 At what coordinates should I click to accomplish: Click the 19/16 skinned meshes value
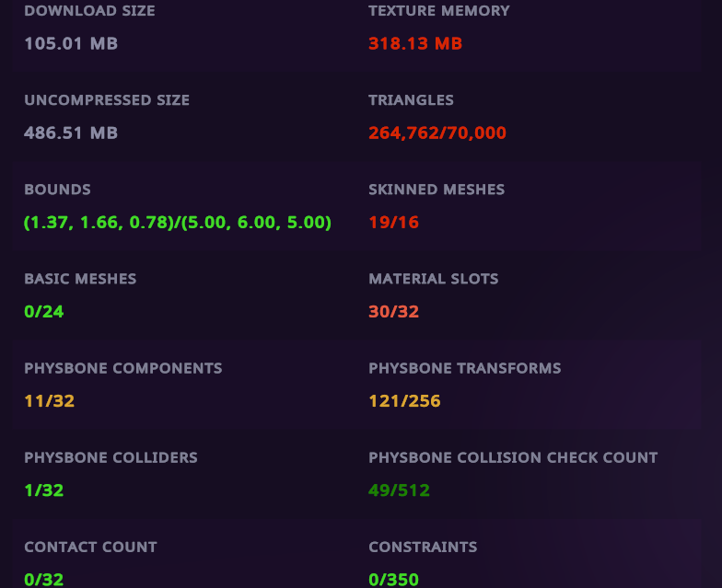coord(394,223)
